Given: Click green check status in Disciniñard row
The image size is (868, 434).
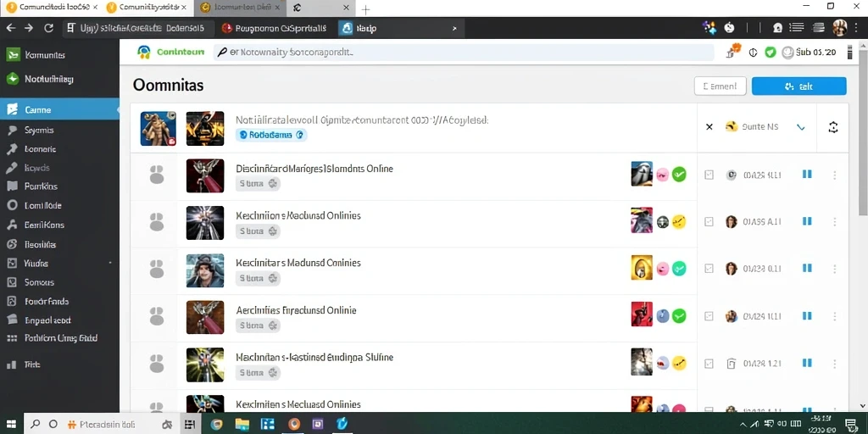Looking at the screenshot, I should pyautogui.click(x=679, y=175).
